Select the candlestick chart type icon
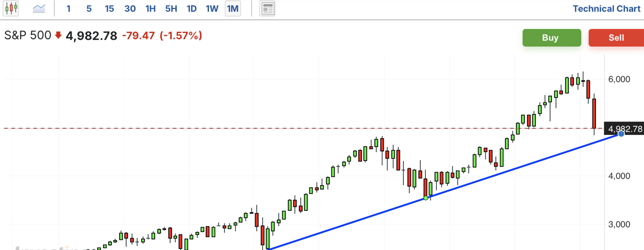 [x=11, y=8]
